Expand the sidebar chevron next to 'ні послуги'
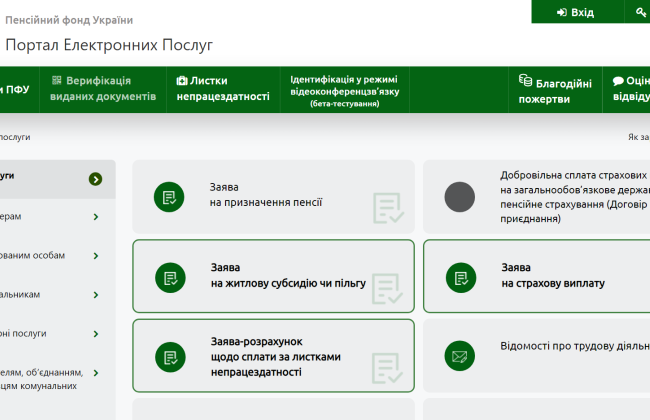Image resolution: width=650 pixels, height=420 pixels. tap(95, 334)
